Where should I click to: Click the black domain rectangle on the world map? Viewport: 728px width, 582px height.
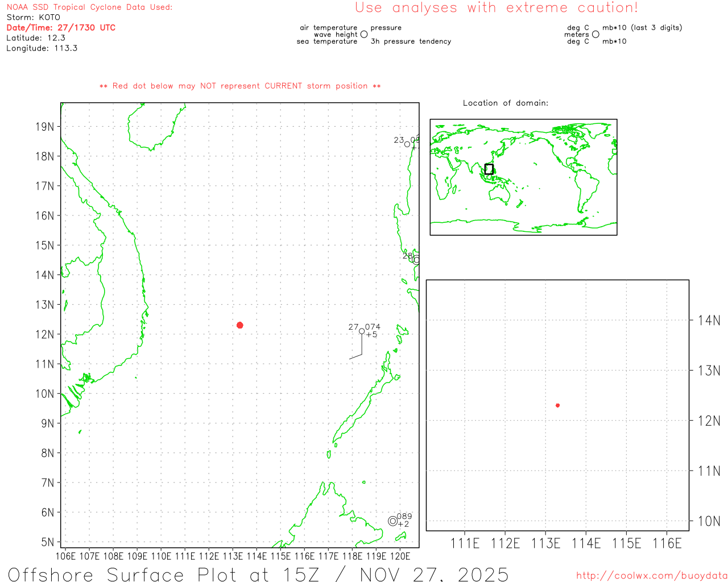click(x=489, y=169)
